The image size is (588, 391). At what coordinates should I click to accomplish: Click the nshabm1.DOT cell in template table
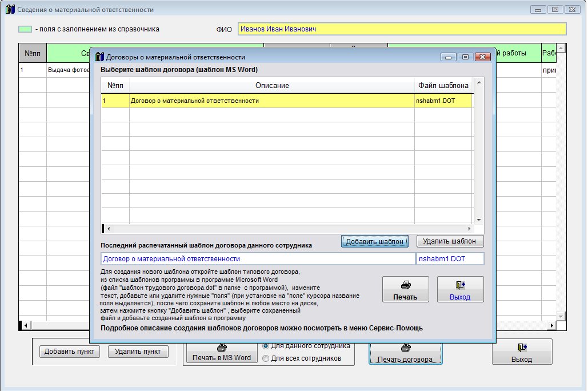[x=443, y=101]
